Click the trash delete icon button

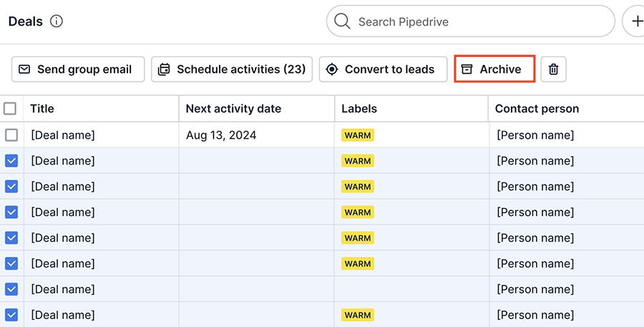pos(553,69)
